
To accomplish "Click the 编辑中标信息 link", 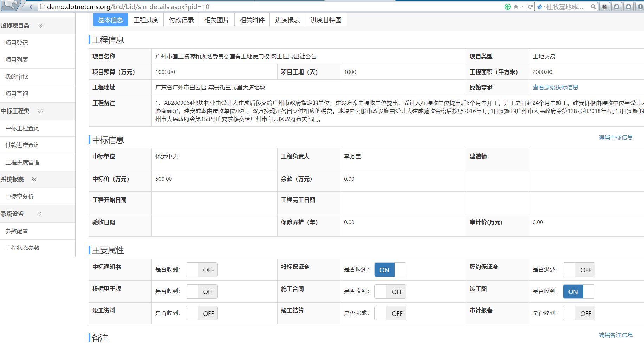I will coord(616,137).
